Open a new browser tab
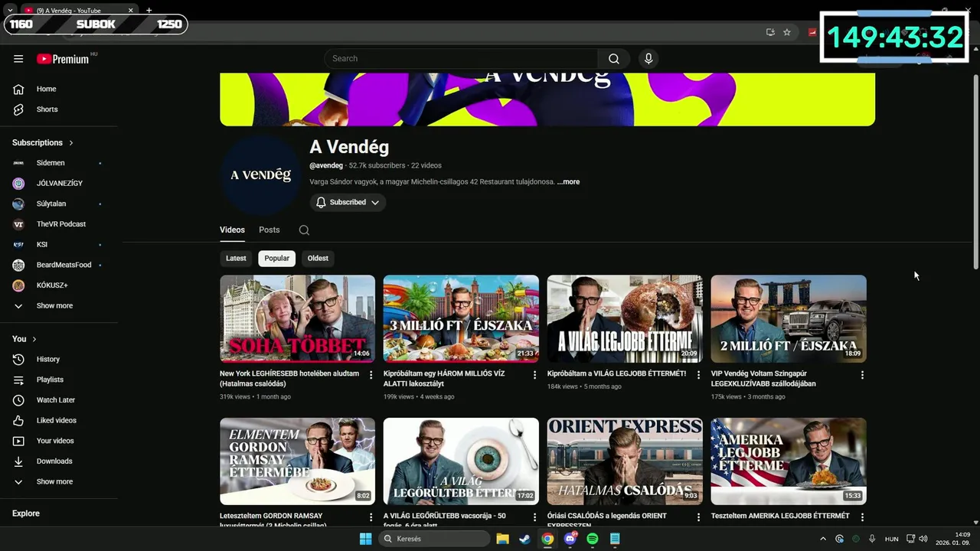 click(149, 10)
